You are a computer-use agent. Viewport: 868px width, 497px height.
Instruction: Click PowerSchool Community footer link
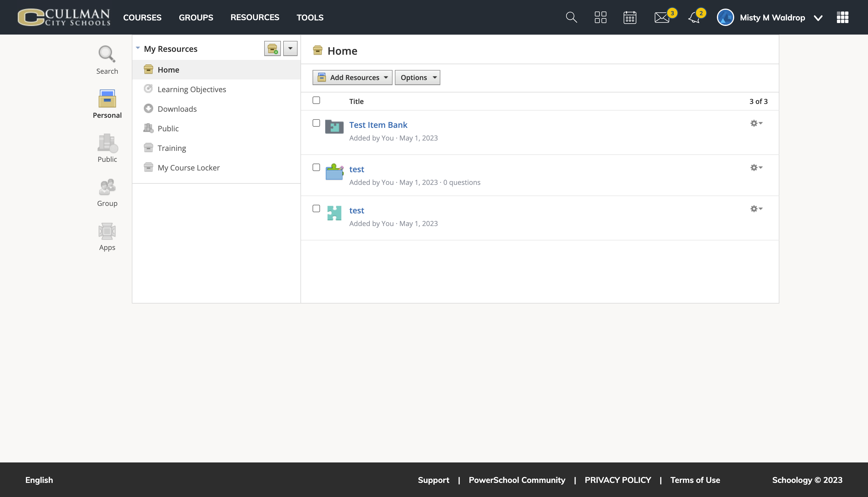(x=517, y=480)
